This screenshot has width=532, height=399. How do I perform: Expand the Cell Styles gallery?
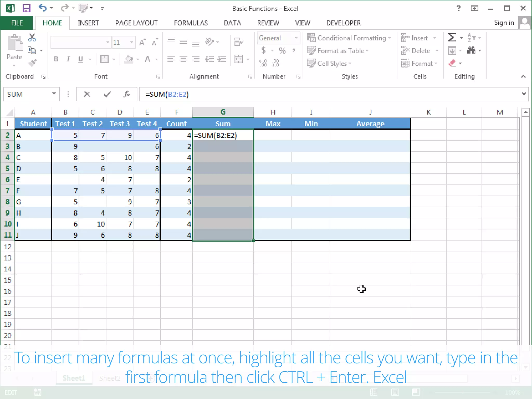tap(329, 63)
